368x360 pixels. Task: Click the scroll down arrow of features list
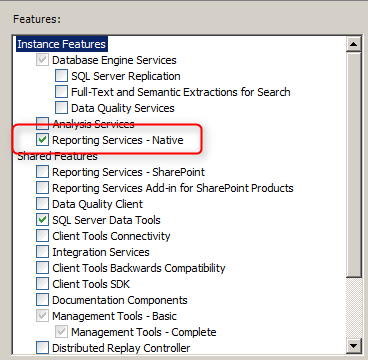click(x=354, y=346)
